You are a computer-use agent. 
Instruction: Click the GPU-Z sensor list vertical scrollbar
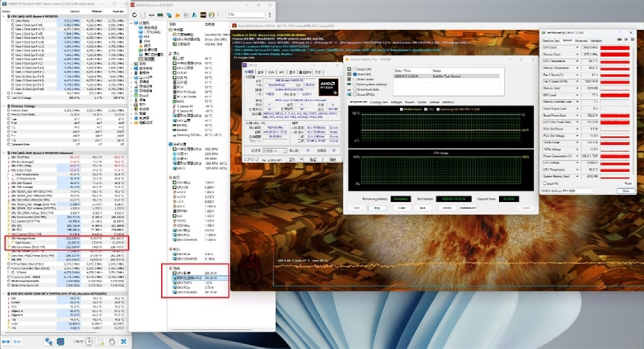pos(633,113)
